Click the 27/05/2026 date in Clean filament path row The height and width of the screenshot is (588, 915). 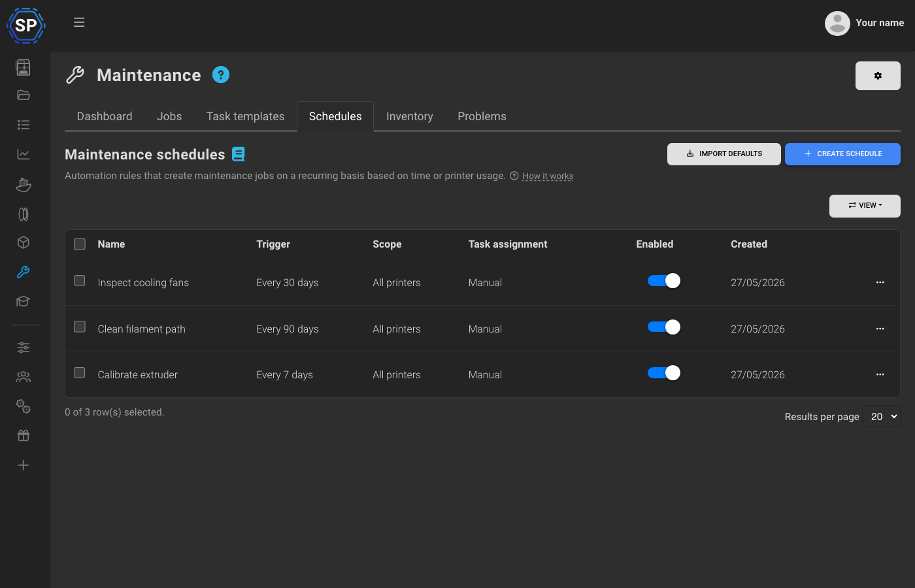(757, 329)
